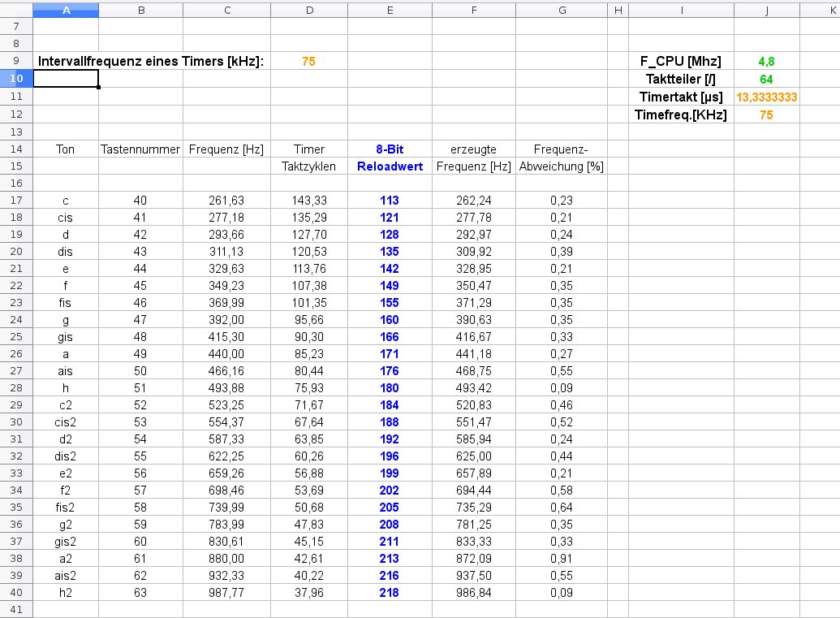The image size is (840, 618).
Task: Select key number 40 cell
Action: (140, 201)
